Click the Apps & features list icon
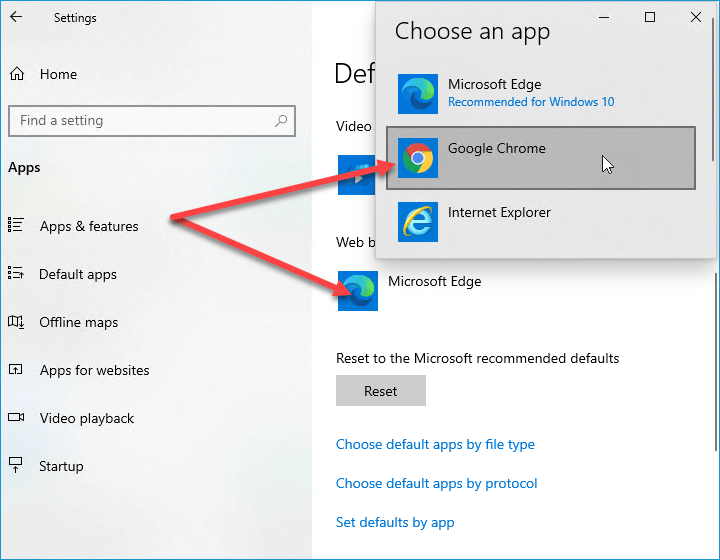This screenshot has width=720, height=560. tap(16, 225)
